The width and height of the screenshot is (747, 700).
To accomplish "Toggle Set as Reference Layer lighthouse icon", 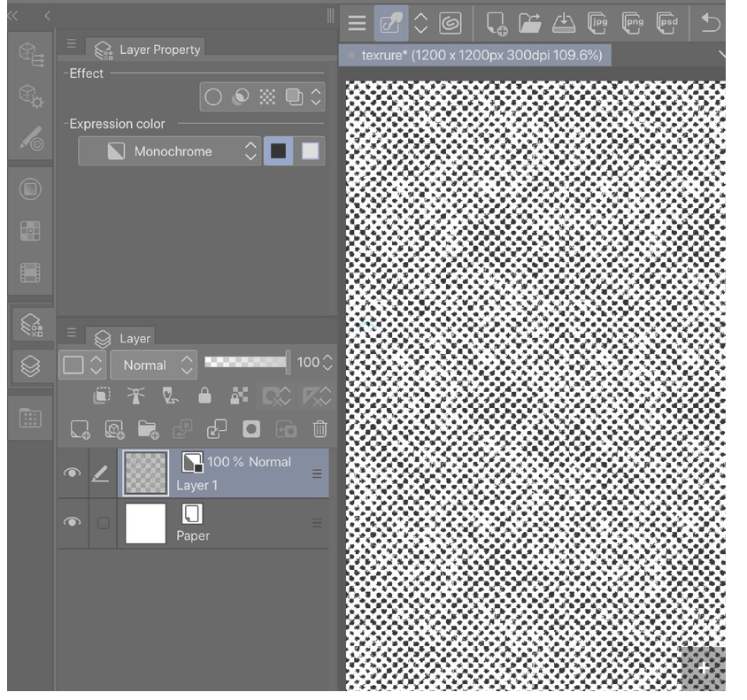I will click(x=135, y=396).
